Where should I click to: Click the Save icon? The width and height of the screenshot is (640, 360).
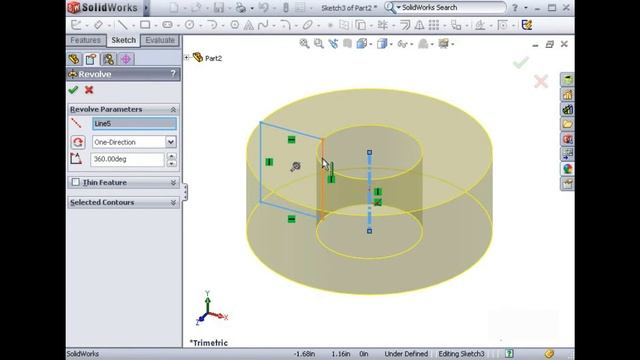point(219,7)
